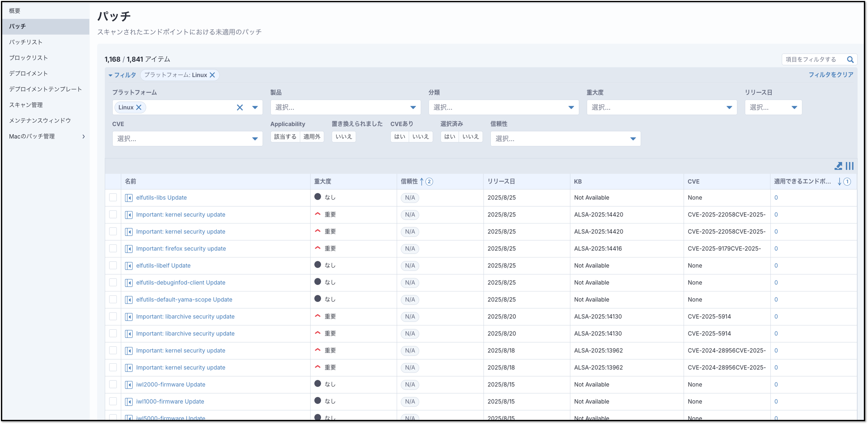Clear the platform dropdown with the X icon
Image resolution: width=868 pixels, height=424 pixels.
tap(240, 107)
